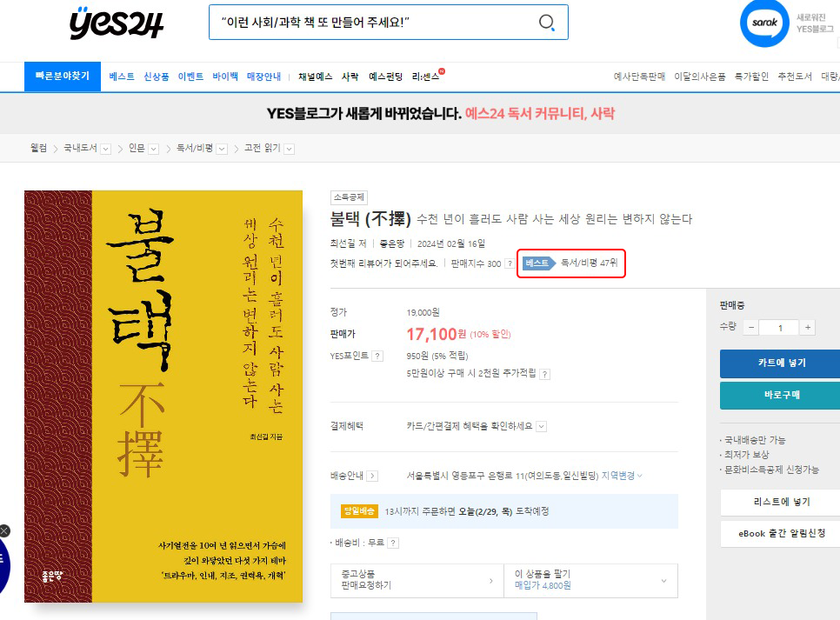Screen dimensions: 840x620
Task: Close the floating side banner
Action: point(4,530)
